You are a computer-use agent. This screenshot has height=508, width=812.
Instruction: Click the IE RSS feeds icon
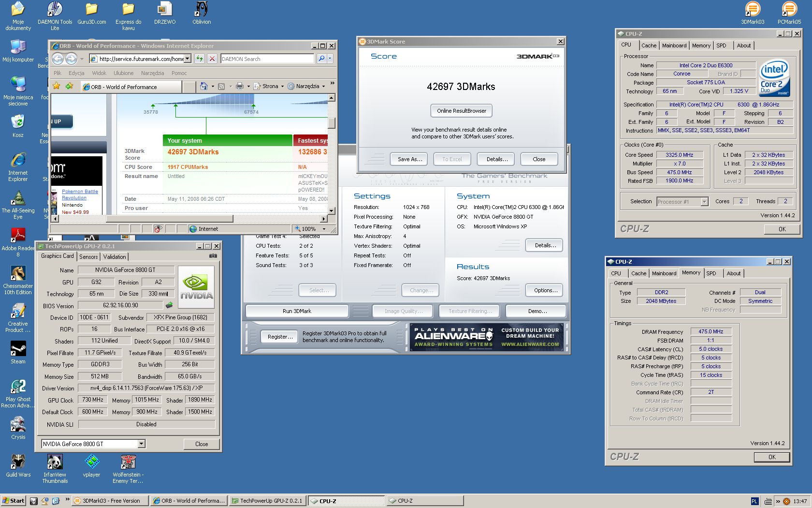[221, 86]
